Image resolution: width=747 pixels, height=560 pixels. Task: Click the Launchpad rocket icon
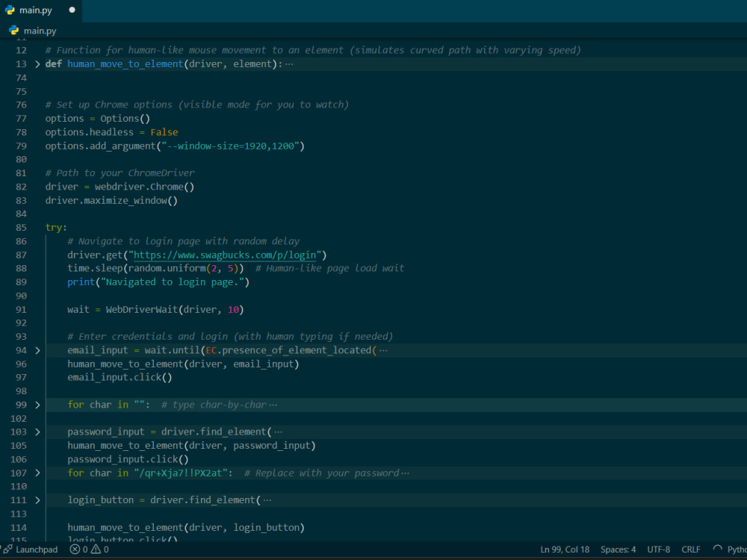click(x=8, y=550)
